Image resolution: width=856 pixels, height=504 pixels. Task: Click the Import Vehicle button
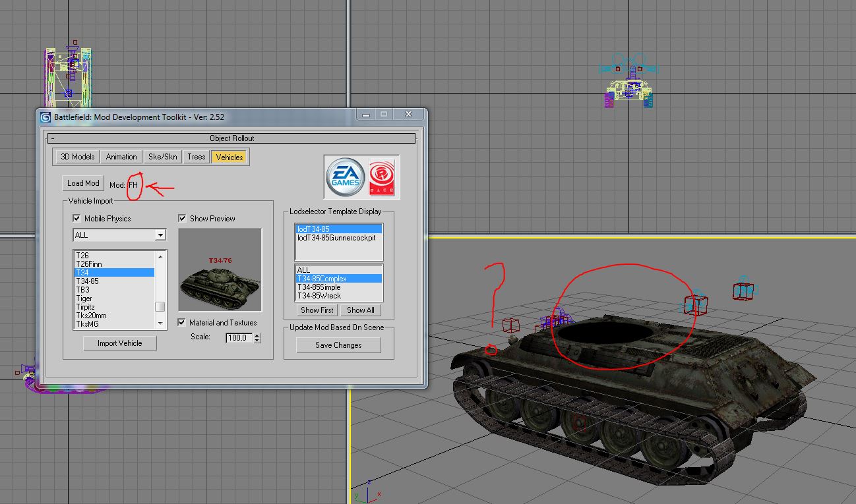click(120, 343)
